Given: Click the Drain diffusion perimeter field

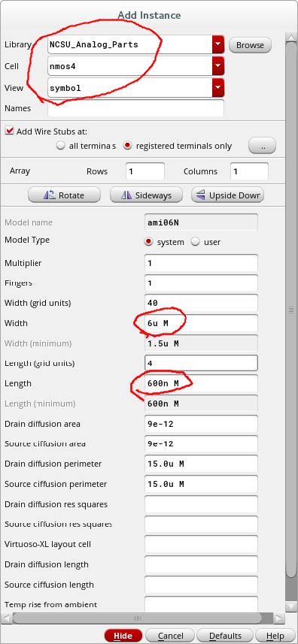Looking at the screenshot, I should coord(202,464).
